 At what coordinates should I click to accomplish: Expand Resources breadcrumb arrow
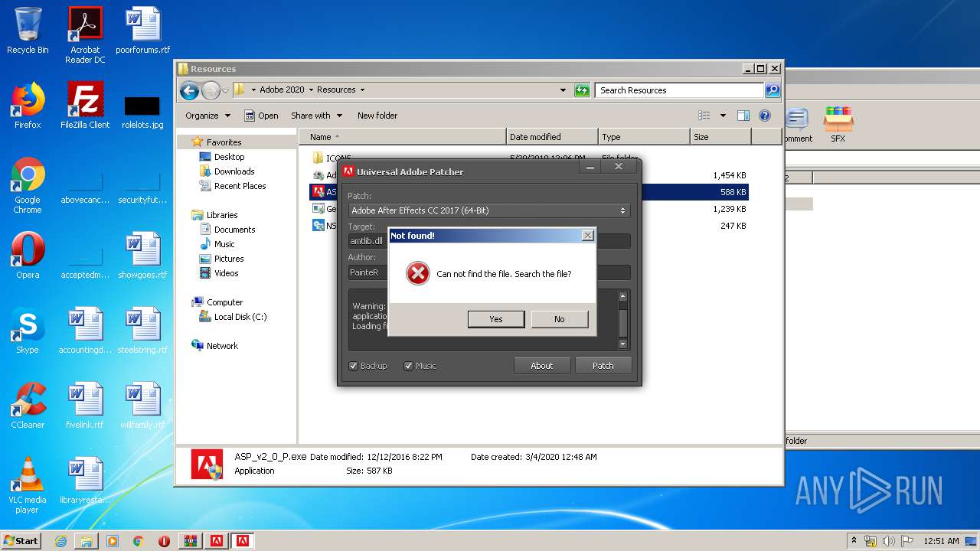coord(362,90)
